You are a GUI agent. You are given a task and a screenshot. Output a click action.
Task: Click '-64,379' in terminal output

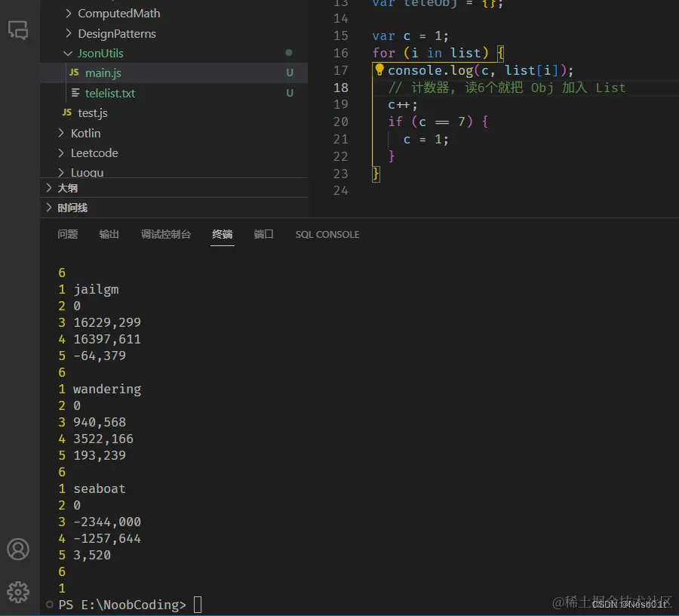(x=99, y=356)
